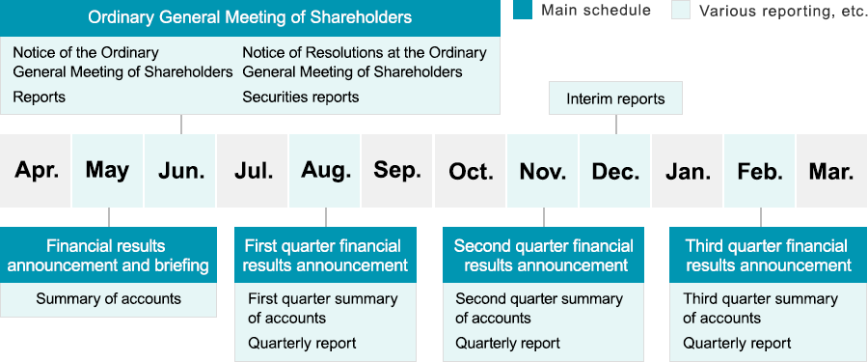Open Third quarter financial results announcement header
The height and width of the screenshot is (362, 868).
[x=769, y=255]
